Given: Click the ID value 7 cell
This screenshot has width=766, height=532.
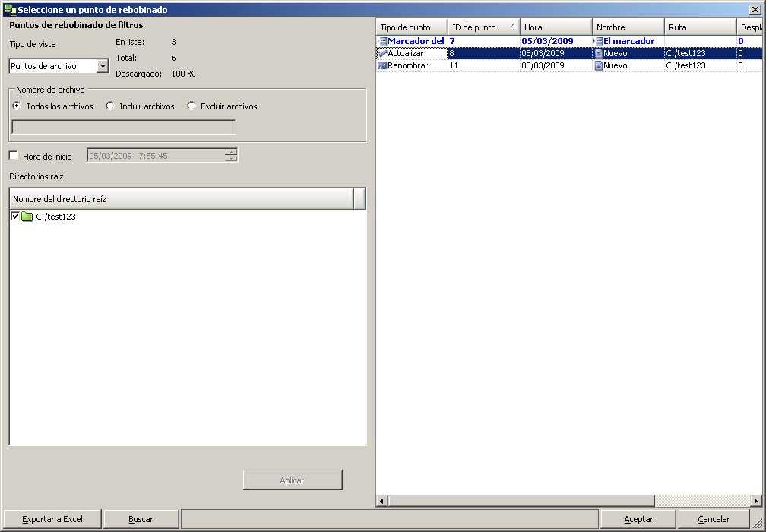Looking at the screenshot, I should click(x=483, y=42).
